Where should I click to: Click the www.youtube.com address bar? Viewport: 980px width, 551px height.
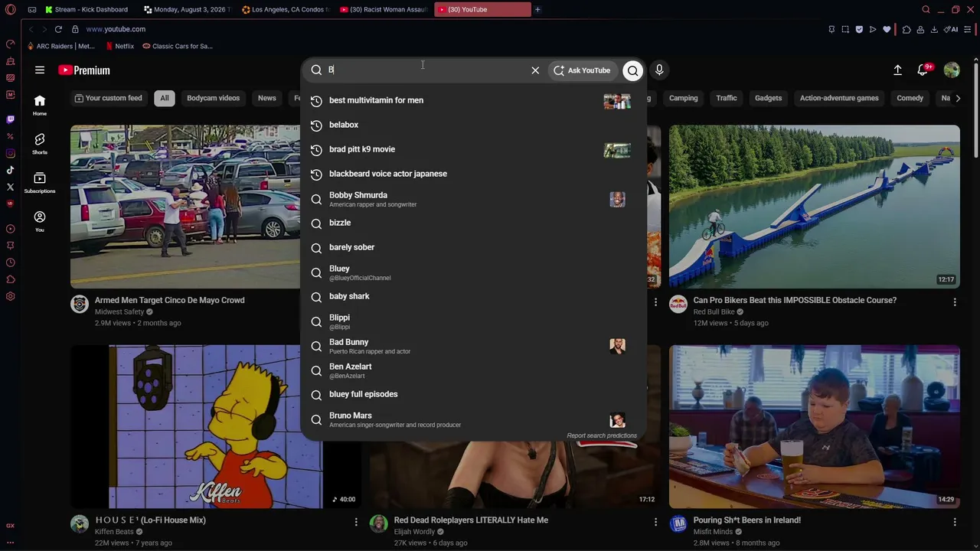click(116, 29)
